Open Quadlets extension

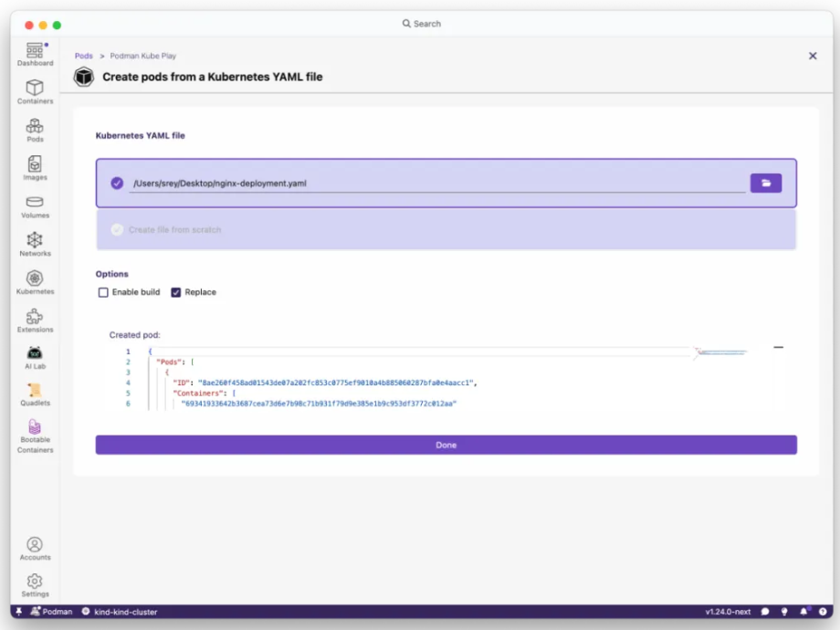[x=35, y=394]
